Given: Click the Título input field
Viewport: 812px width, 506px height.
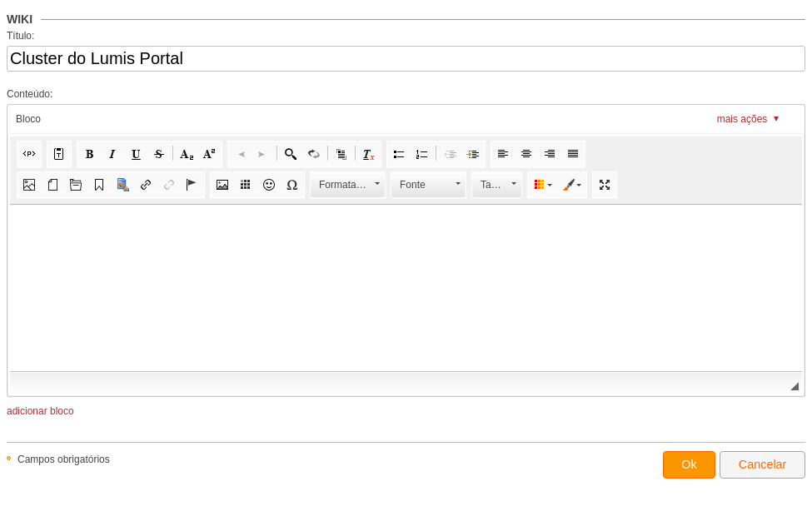Looking at the screenshot, I should click(406, 58).
